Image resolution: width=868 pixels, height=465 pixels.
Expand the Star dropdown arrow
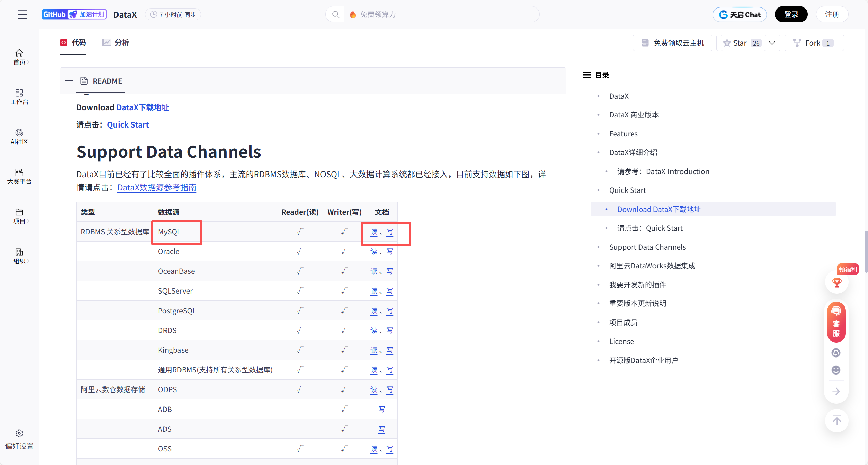(x=772, y=43)
